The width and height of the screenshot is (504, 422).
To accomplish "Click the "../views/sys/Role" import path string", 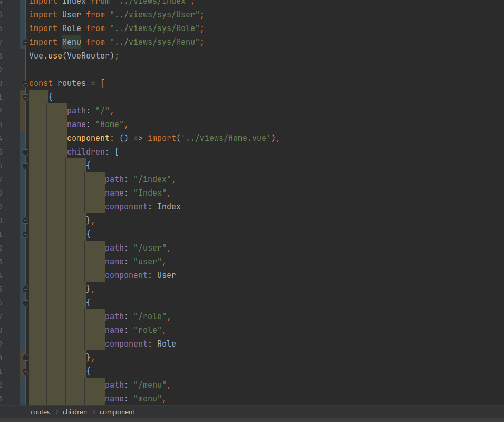I will (x=154, y=28).
